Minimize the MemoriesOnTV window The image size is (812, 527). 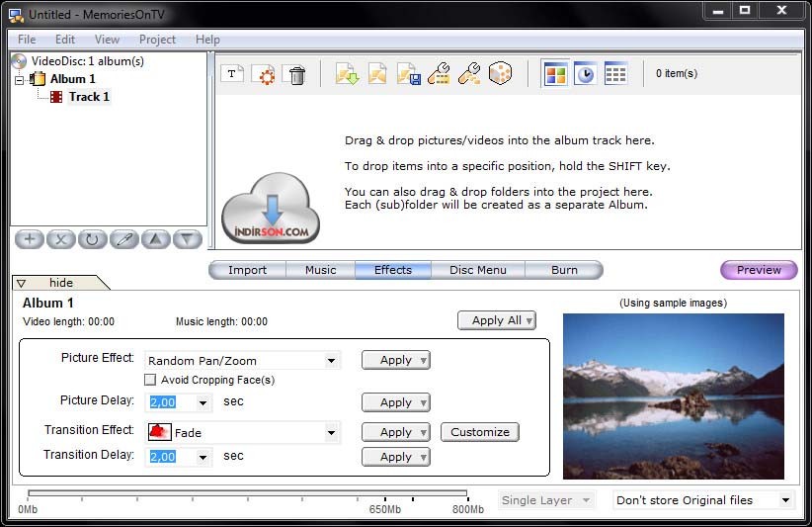pos(718,10)
